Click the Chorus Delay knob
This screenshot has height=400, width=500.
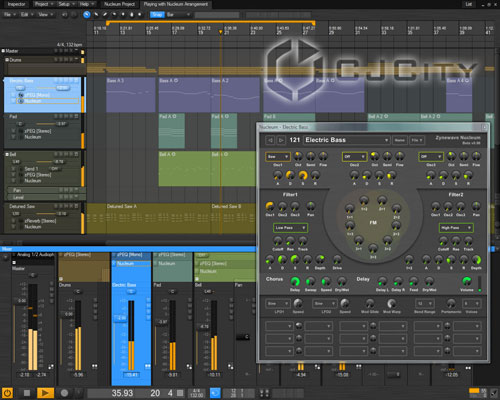295,282
